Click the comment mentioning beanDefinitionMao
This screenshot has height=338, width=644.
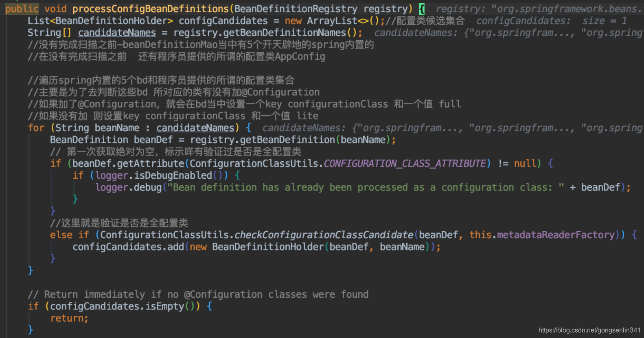[201, 44]
